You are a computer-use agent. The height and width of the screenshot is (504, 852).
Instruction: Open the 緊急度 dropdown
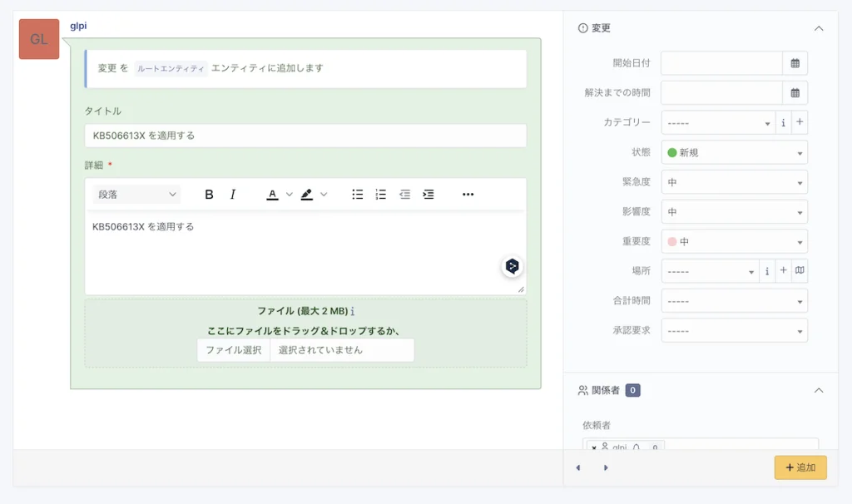click(734, 182)
